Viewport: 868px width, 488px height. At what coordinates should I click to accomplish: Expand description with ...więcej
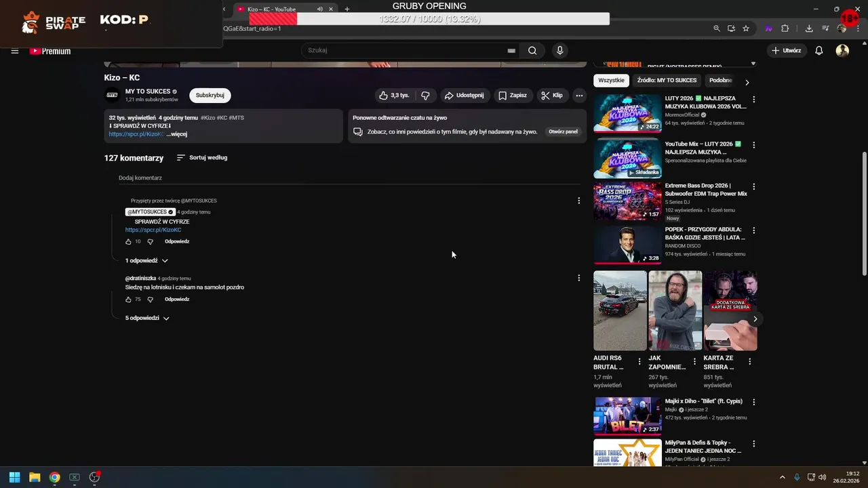pos(177,134)
